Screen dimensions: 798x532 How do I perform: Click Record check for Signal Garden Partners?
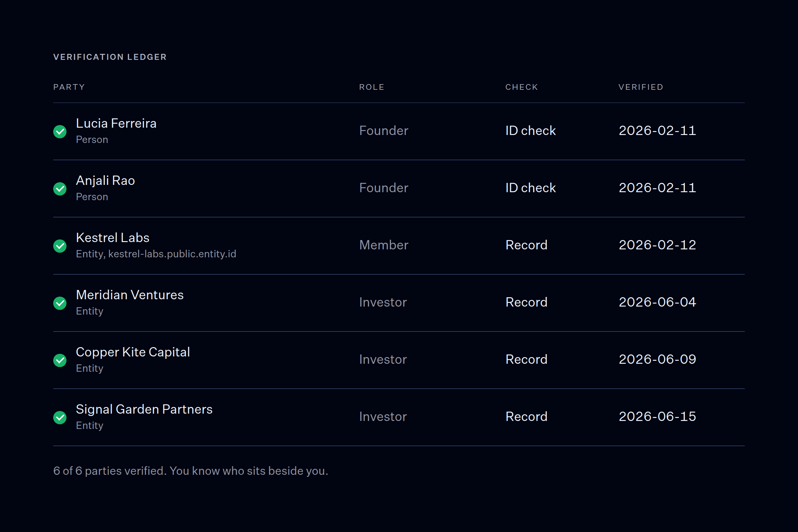point(527,417)
